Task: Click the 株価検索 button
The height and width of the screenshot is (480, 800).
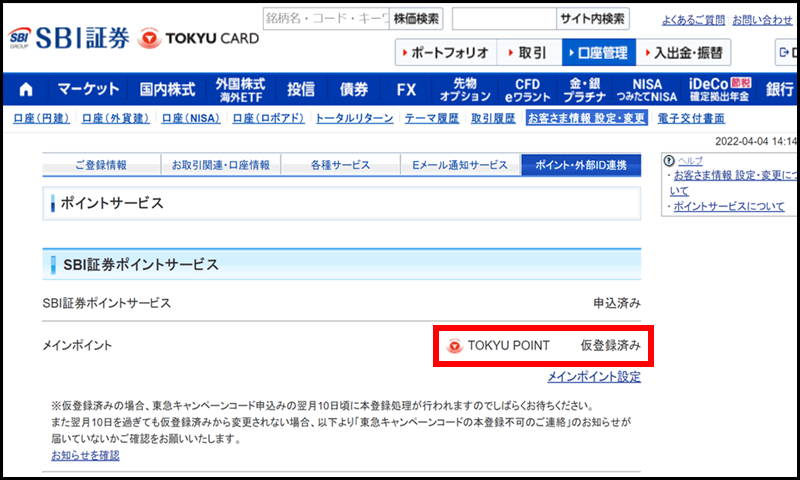Action: [x=416, y=19]
